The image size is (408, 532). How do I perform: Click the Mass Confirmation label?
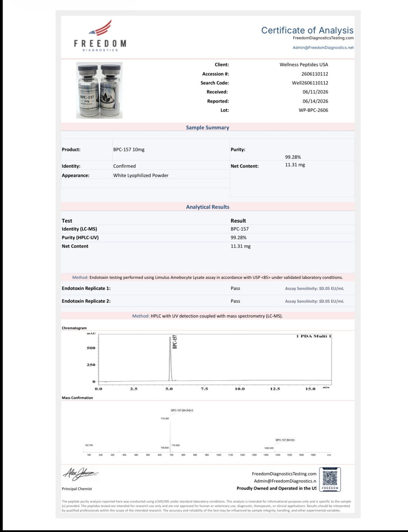tap(77, 398)
